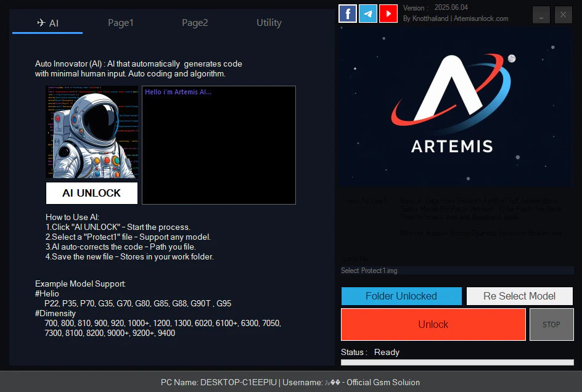582x392 pixels.
Task: Go to the Utility tab
Action: point(269,23)
